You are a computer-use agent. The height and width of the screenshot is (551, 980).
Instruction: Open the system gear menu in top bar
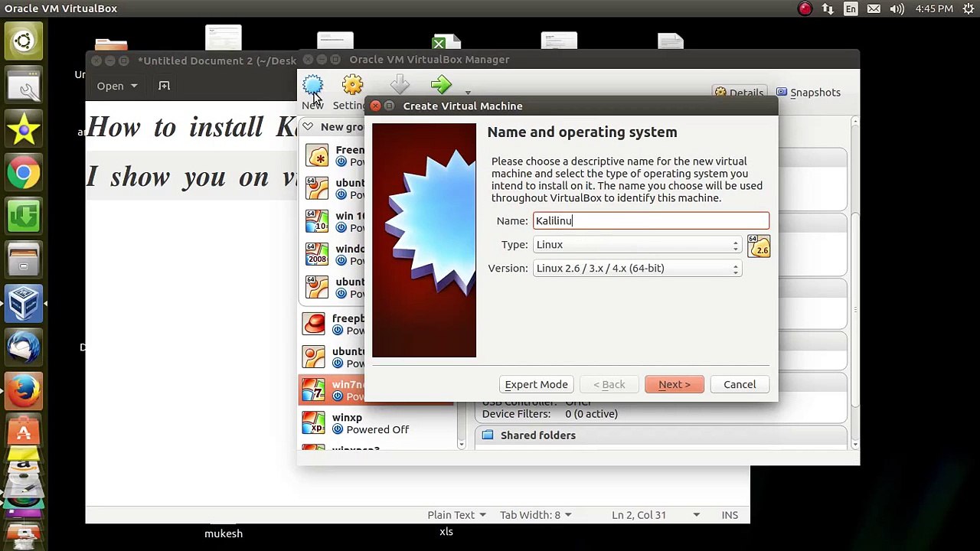coord(968,8)
